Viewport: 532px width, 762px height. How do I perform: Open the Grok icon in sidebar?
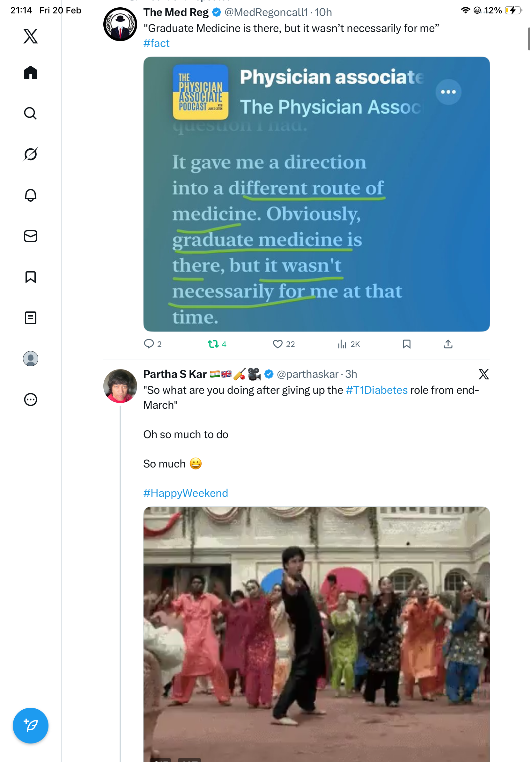pos(31,154)
